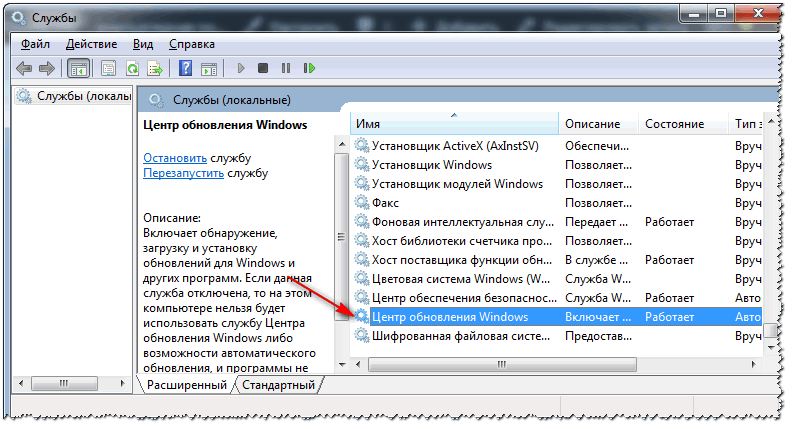The width and height of the screenshot is (793, 429).
Task: Select Фоновая интеллектуальная слу... service
Action: coord(463,222)
